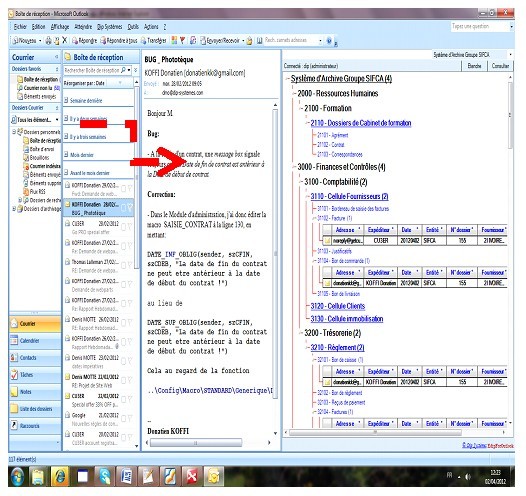The image size is (526, 496).
Task: Open 3210 - Règlement link
Action: (x=337, y=347)
